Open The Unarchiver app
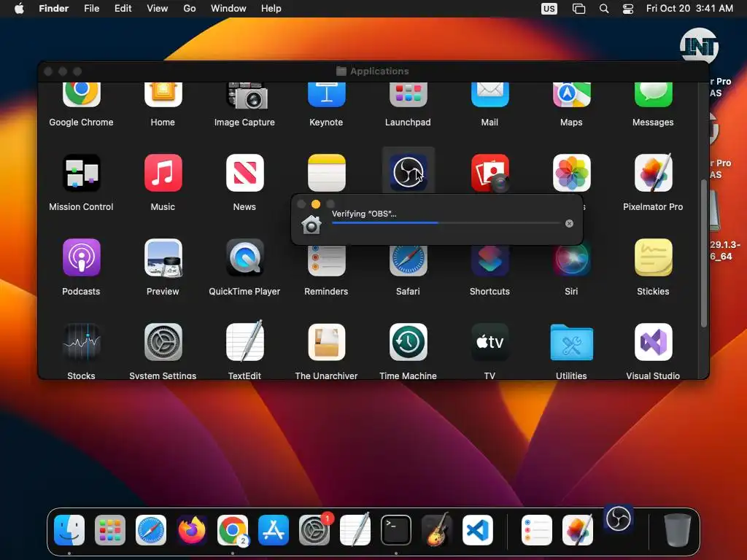 pyautogui.click(x=326, y=342)
